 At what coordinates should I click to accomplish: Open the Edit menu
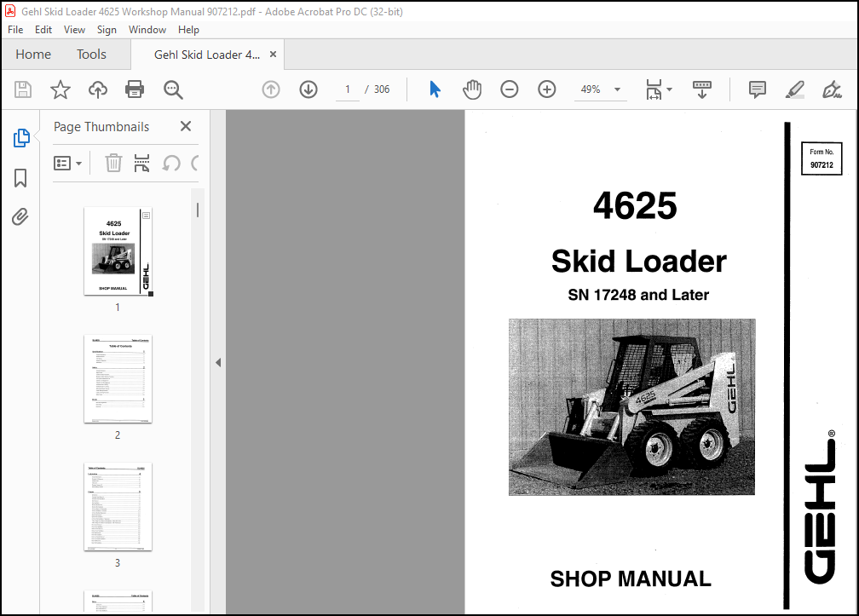[x=43, y=30]
